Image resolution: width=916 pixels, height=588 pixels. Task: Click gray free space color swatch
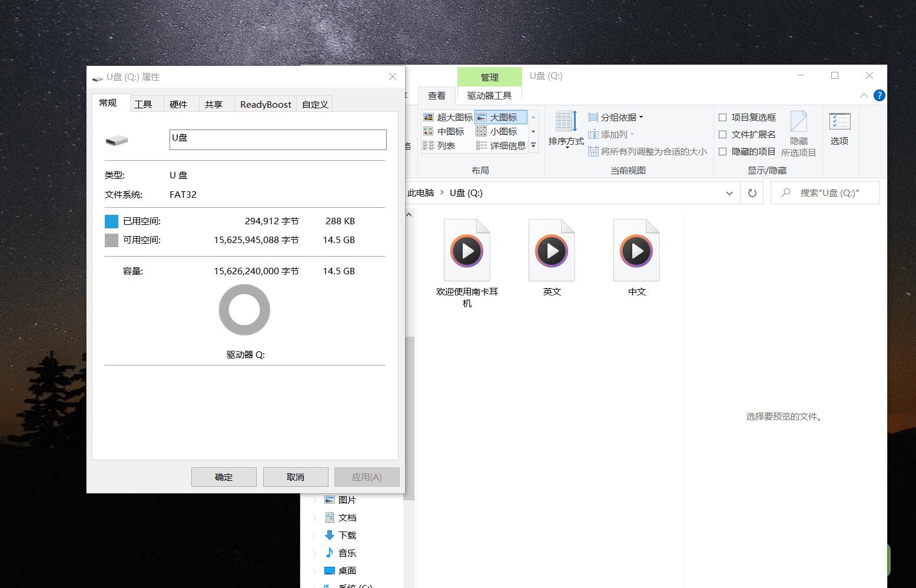pyautogui.click(x=111, y=240)
